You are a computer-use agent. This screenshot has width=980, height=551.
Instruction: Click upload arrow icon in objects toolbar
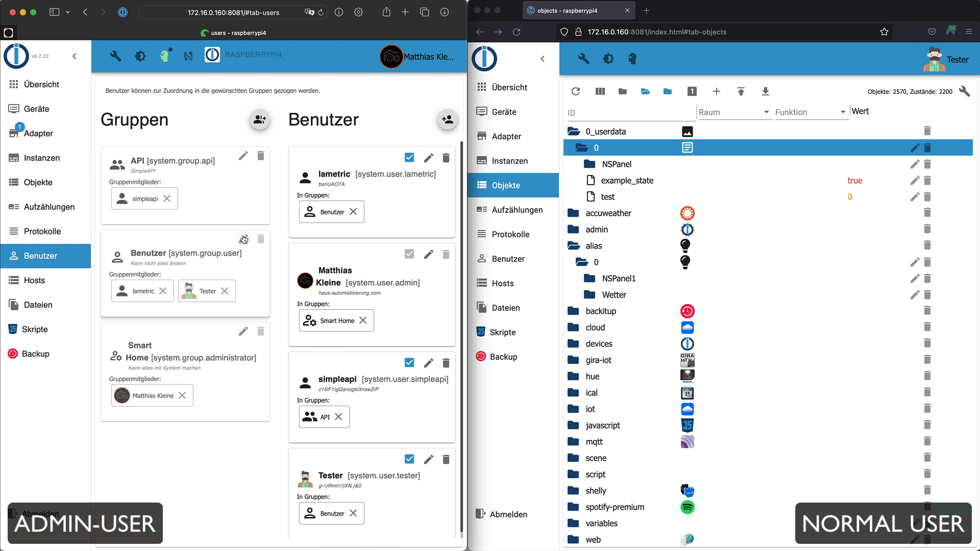[741, 91]
